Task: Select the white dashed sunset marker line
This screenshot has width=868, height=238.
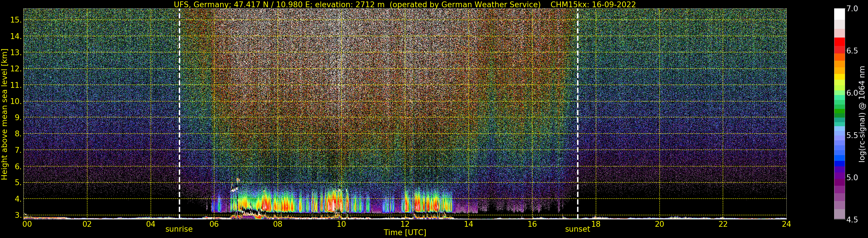Action: (578, 114)
